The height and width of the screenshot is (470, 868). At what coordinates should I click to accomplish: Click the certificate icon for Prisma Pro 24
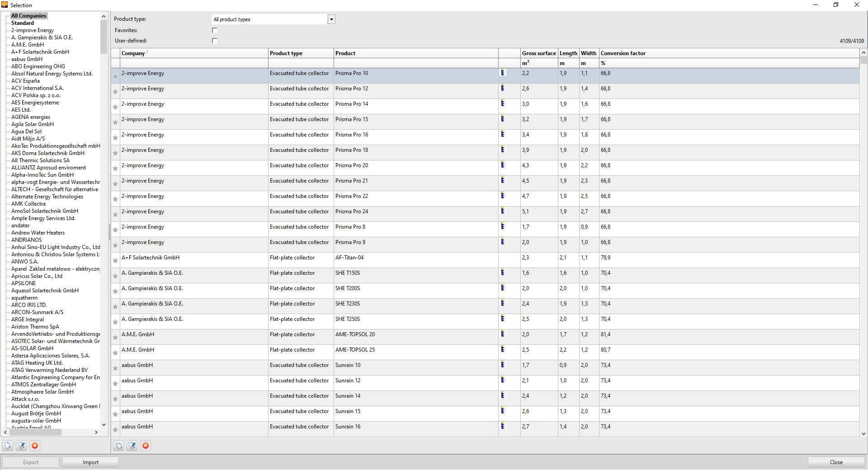tap(502, 211)
